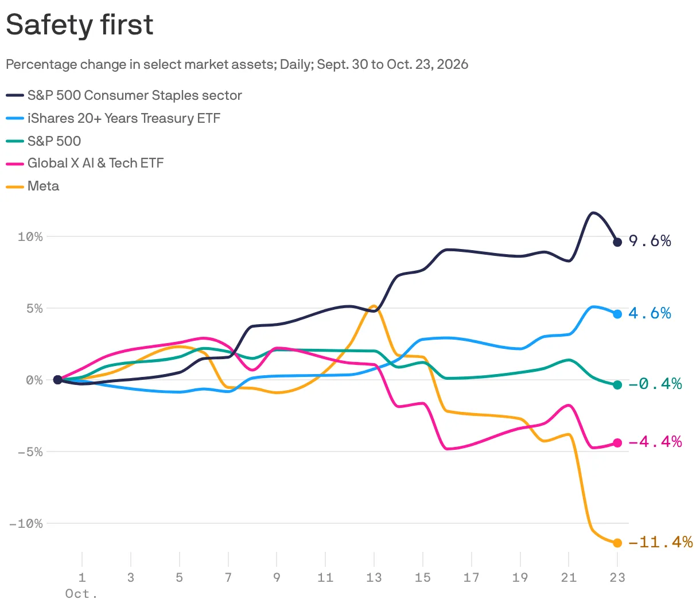Click the teal endpoint dot at -0.4%

[617, 385]
